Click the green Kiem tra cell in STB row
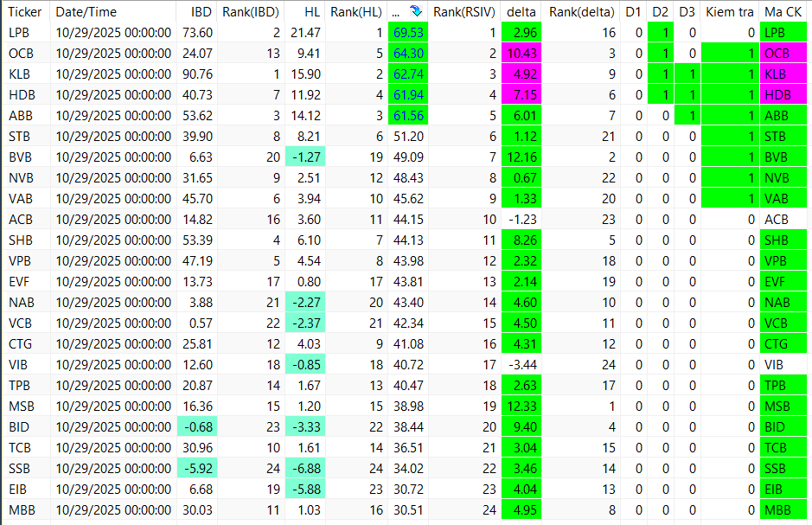 [x=730, y=136]
